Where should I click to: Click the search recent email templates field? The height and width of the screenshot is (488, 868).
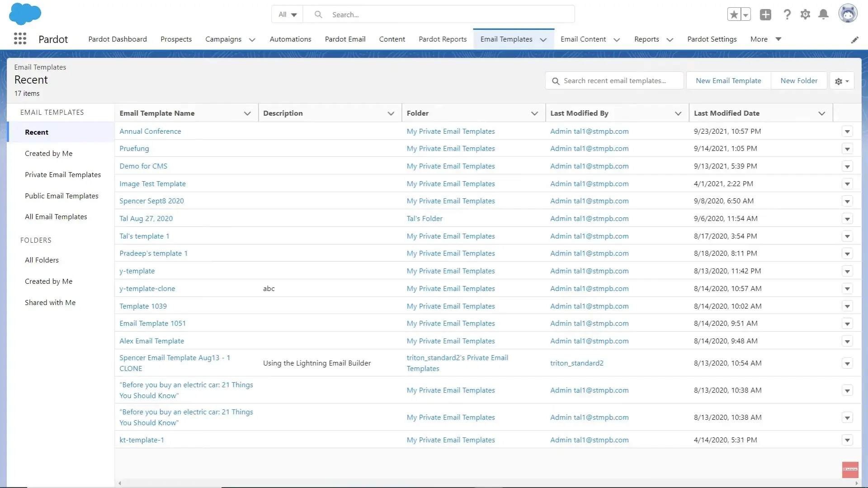614,81
